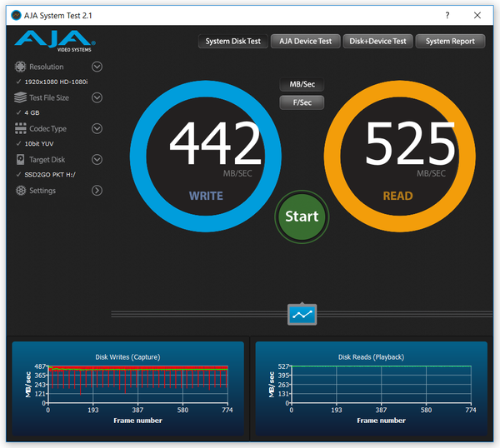The height and width of the screenshot is (448, 500).
Task: Click the Target Disk label
Action: click(47, 160)
